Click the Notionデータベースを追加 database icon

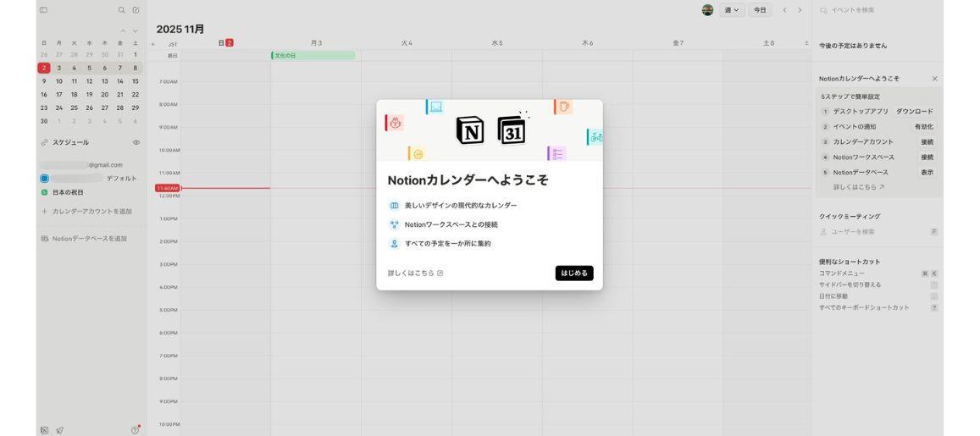(44, 239)
